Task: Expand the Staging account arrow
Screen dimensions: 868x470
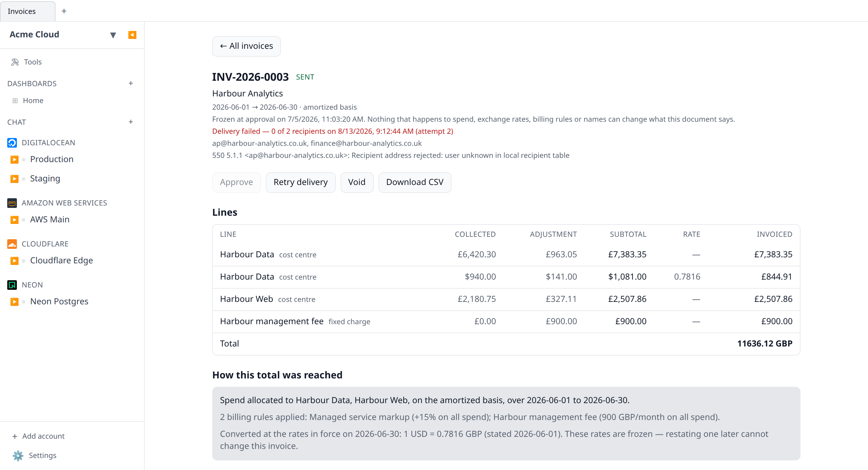Action: click(x=14, y=179)
